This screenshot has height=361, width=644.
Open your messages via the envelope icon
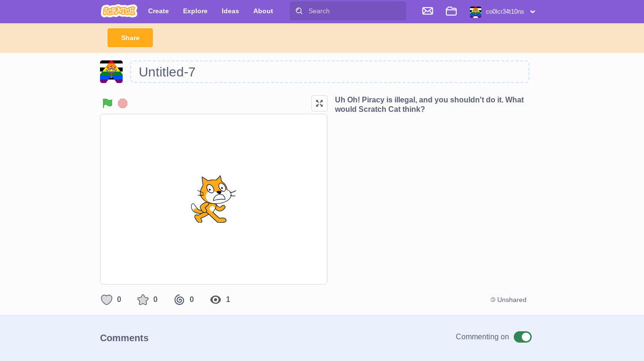point(427,11)
